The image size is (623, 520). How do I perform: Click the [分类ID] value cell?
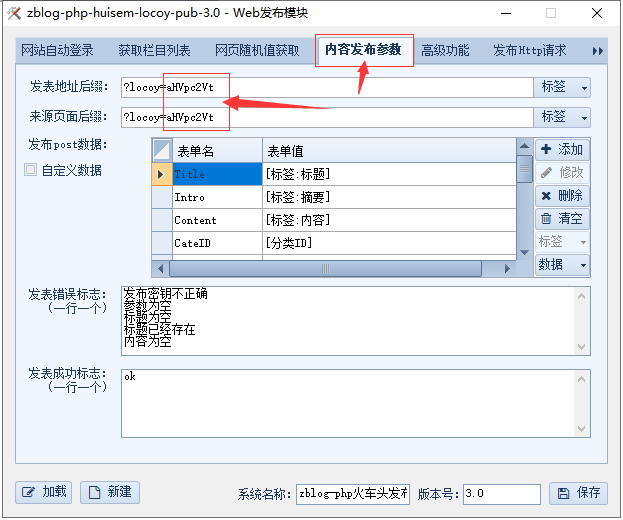tap(389, 243)
